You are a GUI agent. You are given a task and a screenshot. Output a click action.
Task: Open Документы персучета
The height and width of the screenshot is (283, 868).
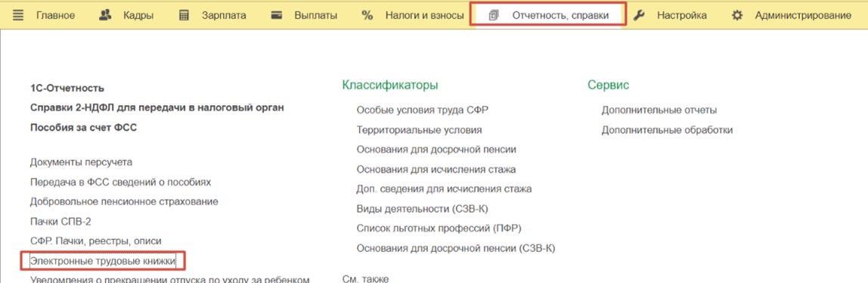(82, 162)
